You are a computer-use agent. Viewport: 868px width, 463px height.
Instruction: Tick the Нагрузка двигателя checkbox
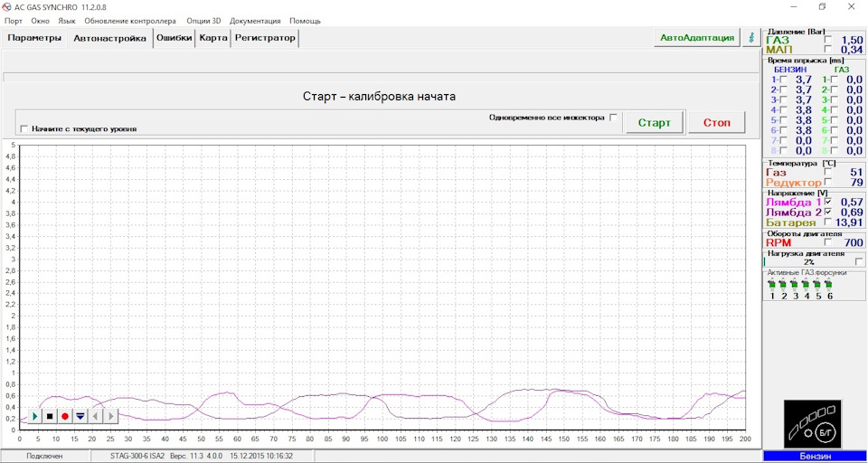click(x=859, y=261)
